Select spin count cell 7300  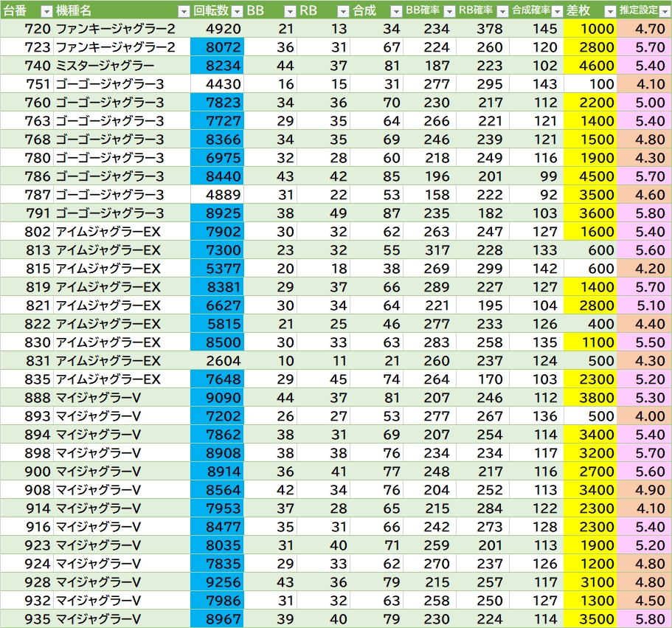(218, 250)
